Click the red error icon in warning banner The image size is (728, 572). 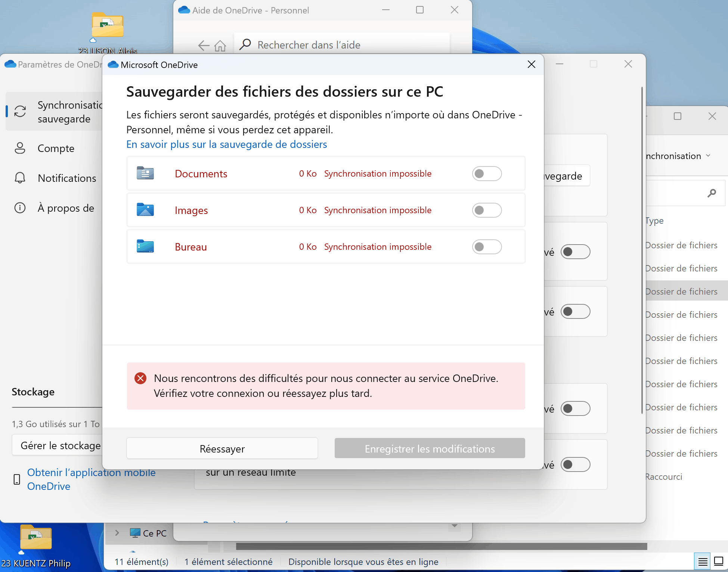point(140,379)
